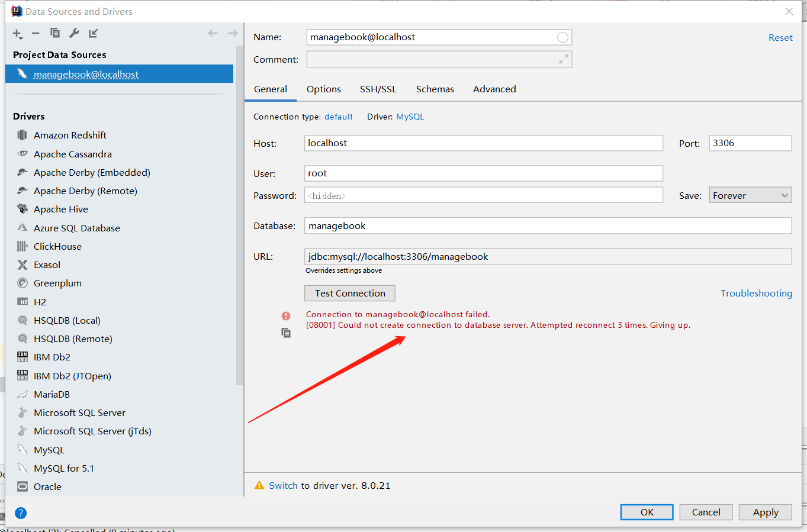Image resolution: width=807 pixels, height=532 pixels.
Task: Switch to the General tab
Action: [271, 89]
